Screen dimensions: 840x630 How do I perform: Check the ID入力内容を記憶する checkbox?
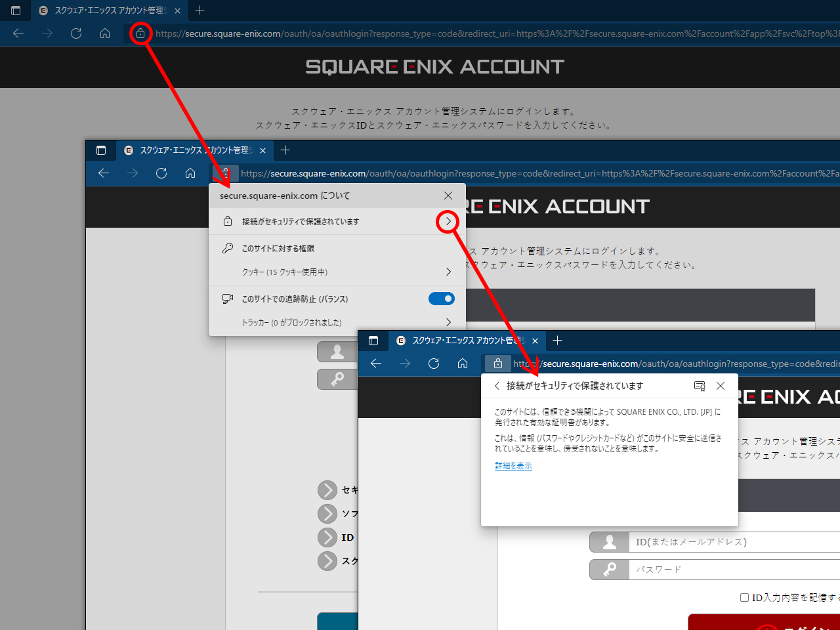point(744,598)
